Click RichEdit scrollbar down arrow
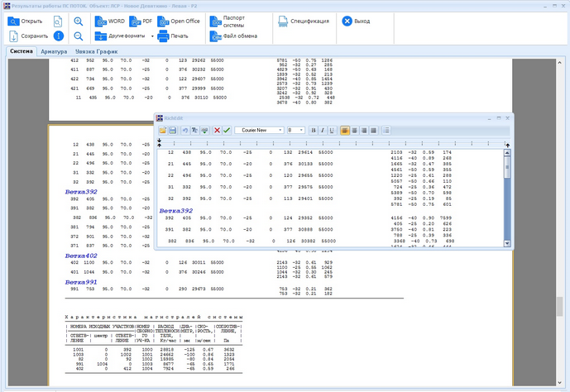This screenshot has height=392, width=570. (507, 243)
